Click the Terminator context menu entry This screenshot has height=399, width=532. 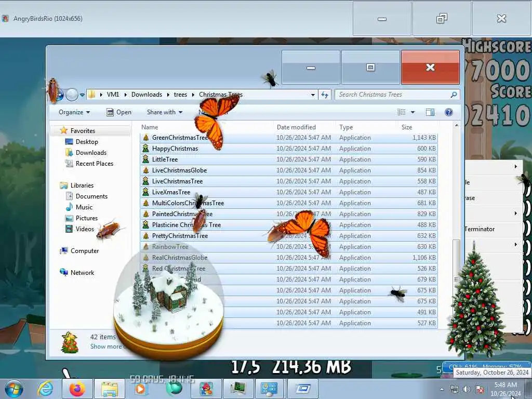479,229
